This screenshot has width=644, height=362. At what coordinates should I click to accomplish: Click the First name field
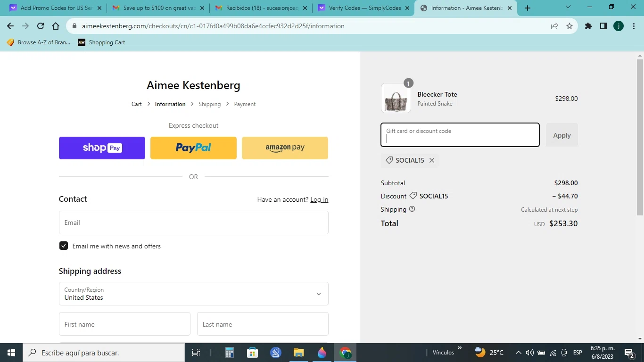click(x=124, y=324)
